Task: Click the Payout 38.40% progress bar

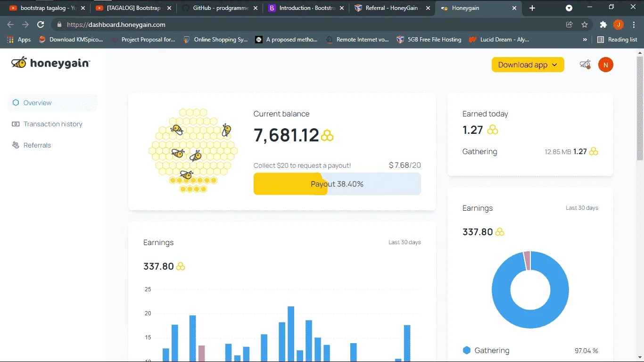Action: coord(337,184)
